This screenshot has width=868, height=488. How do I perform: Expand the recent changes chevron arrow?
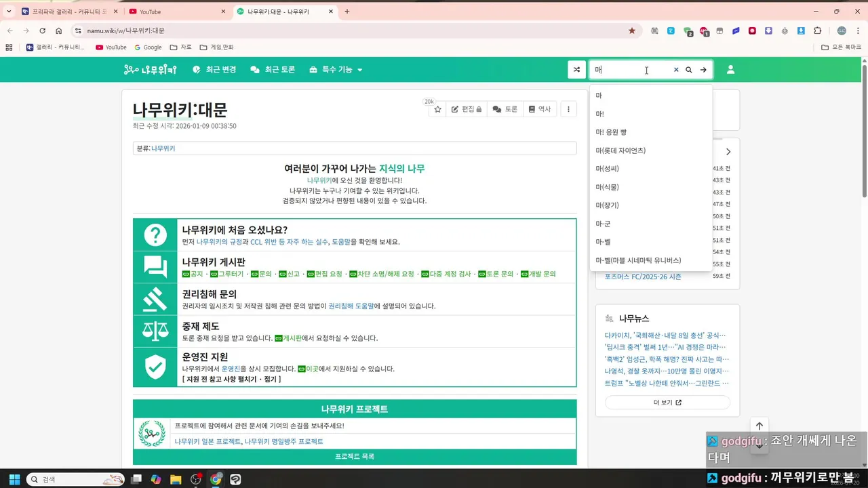coord(728,152)
